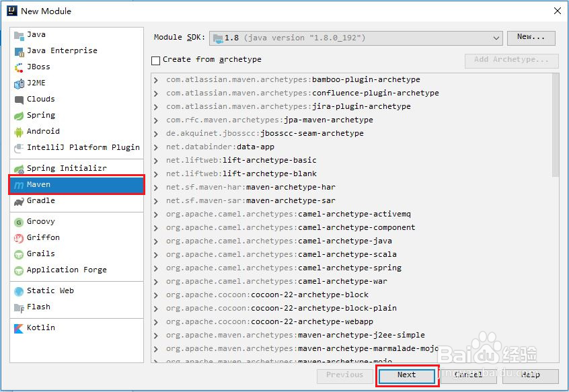Enable Create from archetype checkbox
Screen dimensions: 569x392
pos(155,61)
